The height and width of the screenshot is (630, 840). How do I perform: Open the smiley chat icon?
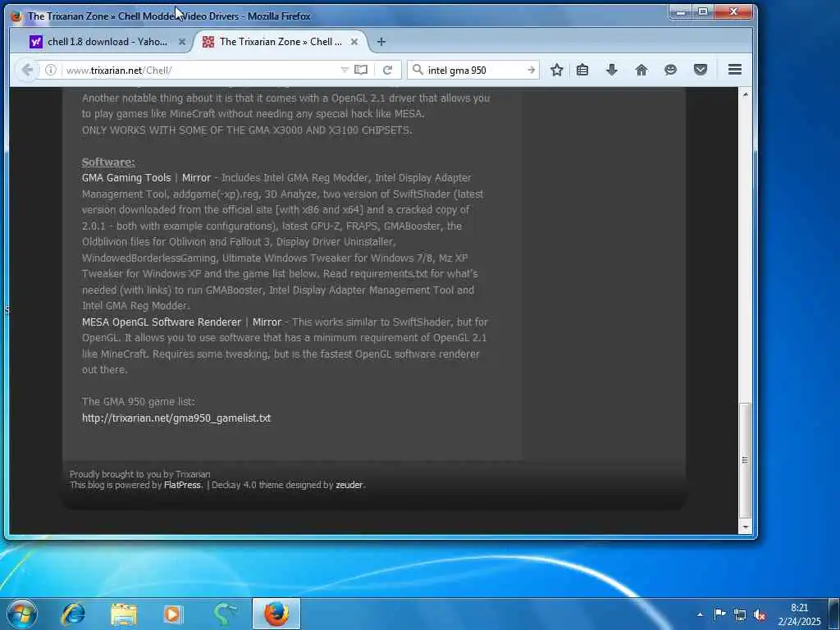(671, 70)
